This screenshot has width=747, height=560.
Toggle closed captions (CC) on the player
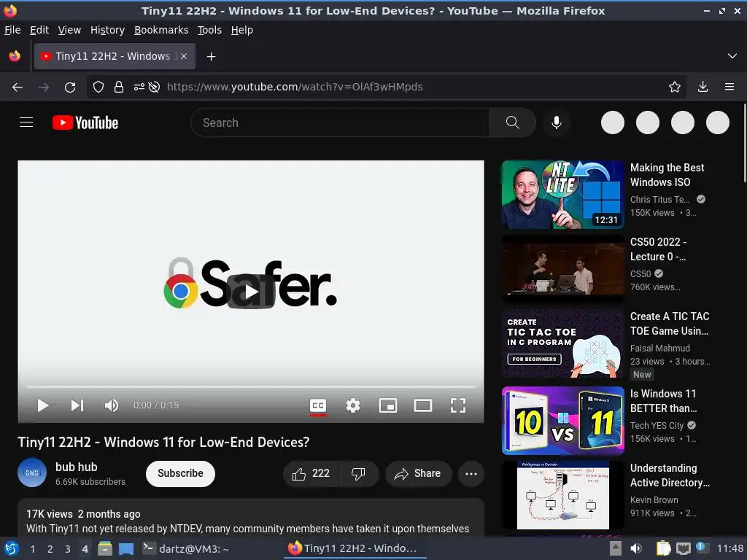318,405
